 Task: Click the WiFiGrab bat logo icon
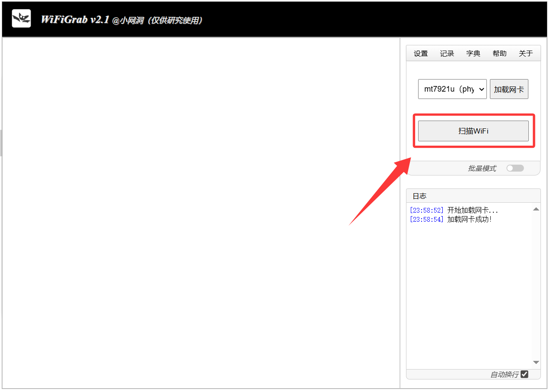point(21,18)
